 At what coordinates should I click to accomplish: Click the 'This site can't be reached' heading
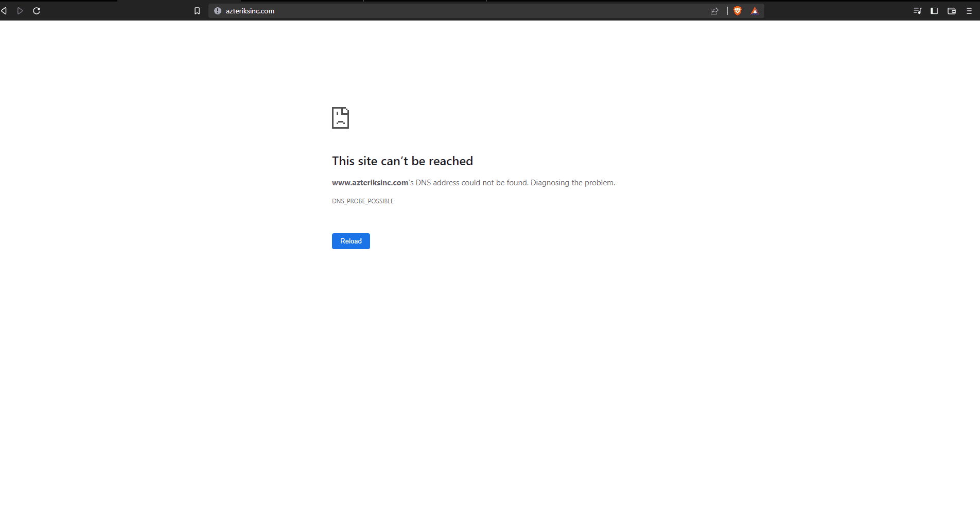point(402,161)
